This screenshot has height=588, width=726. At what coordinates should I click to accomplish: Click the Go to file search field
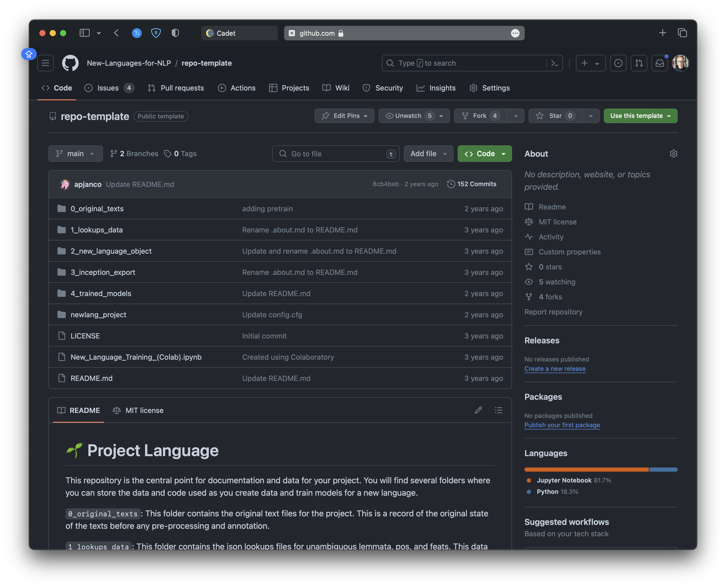335,154
